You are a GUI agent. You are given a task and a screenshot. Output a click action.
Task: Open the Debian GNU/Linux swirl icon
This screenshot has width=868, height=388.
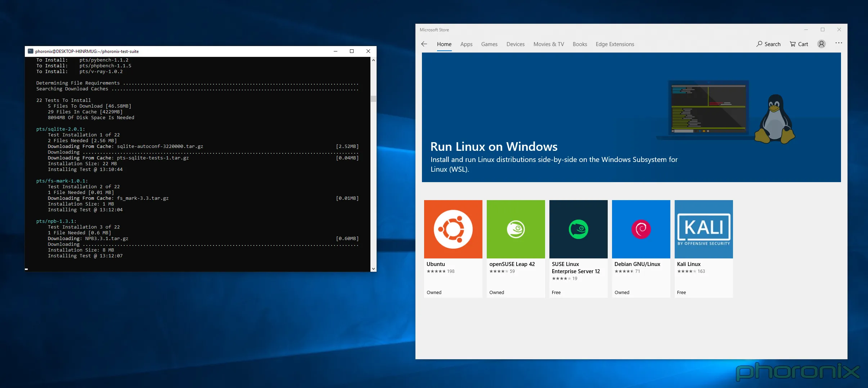coord(641,229)
